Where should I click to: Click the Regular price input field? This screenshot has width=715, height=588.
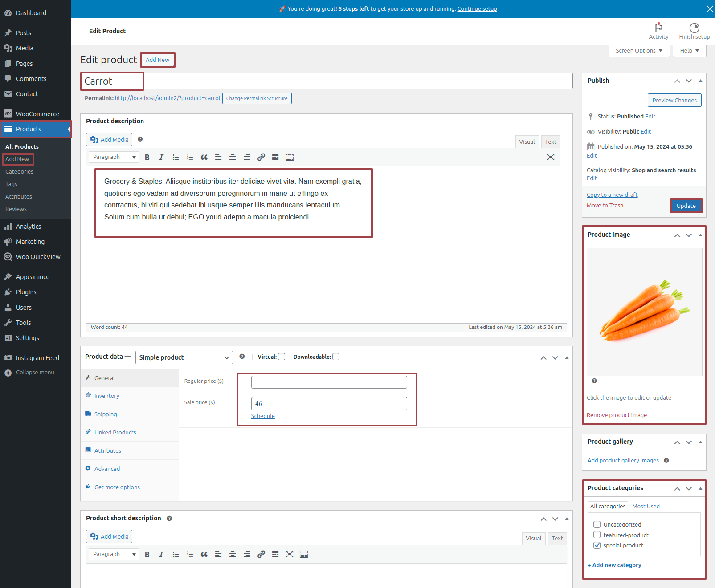(x=329, y=382)
